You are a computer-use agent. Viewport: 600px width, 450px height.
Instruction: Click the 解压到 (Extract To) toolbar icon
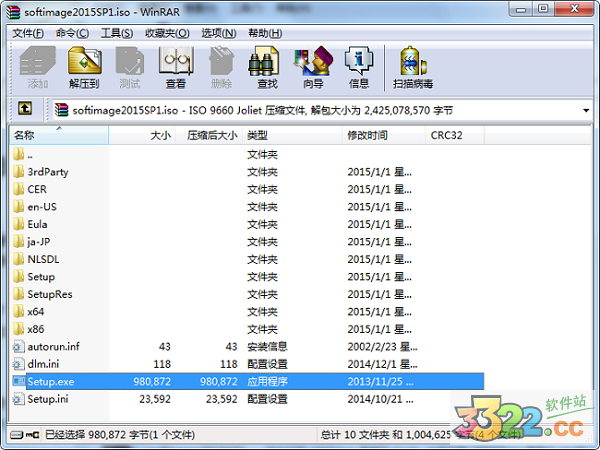click(84, 61)
